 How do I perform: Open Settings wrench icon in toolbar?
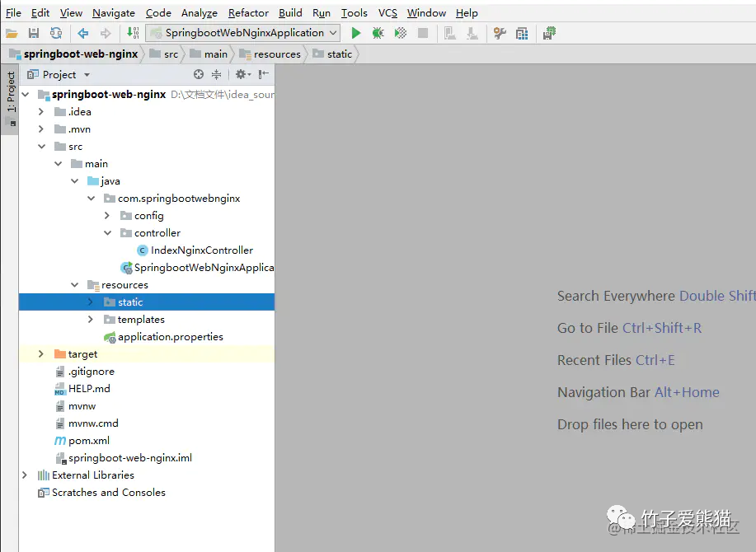(x=500, y=33)
